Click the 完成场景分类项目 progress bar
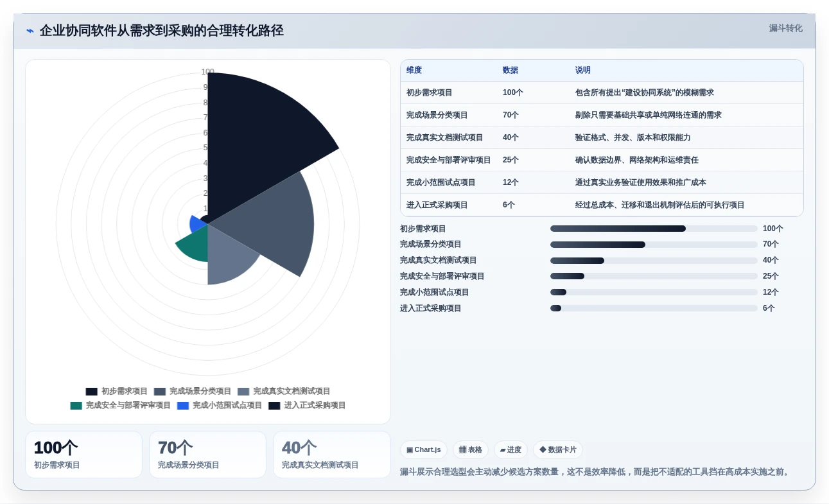Image resolution: width=829 pixels, height=504 pixels. tap(654, 245)
